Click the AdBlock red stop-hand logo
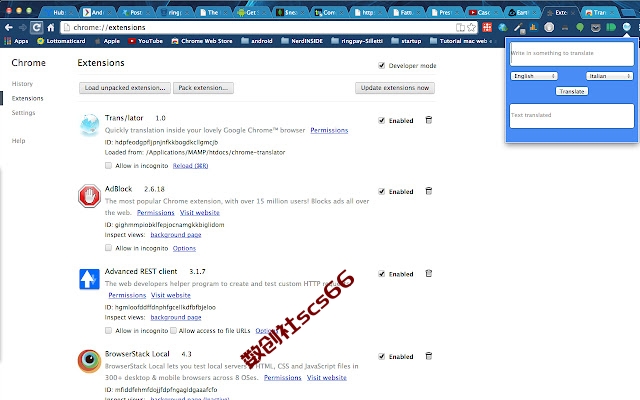 pyautogui.click(x=89, y=196)
